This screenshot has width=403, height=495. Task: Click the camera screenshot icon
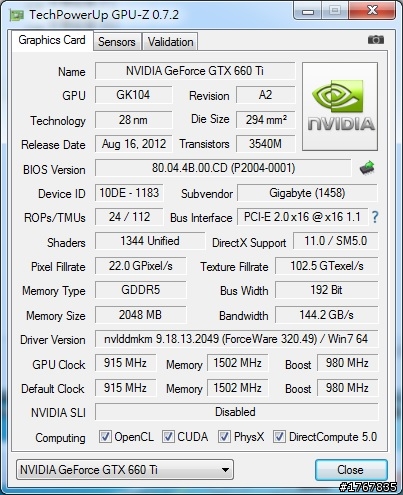[x=376, y=40]
